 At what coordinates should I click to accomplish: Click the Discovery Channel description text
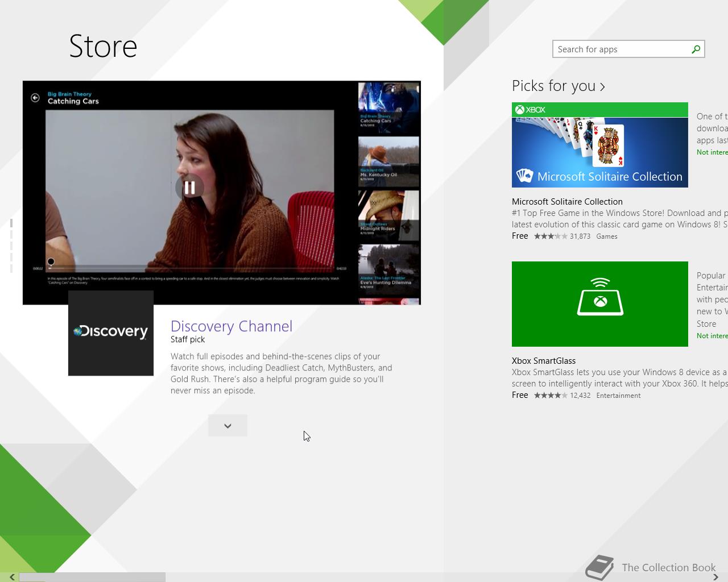pyautogui.click(x=282, y=373)
